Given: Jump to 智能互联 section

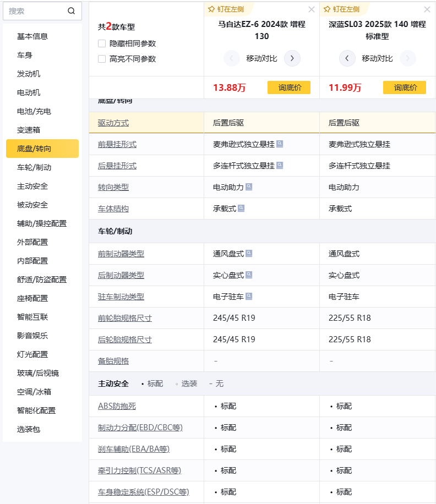Looking at the screenshot, I should tap(32, 317).
